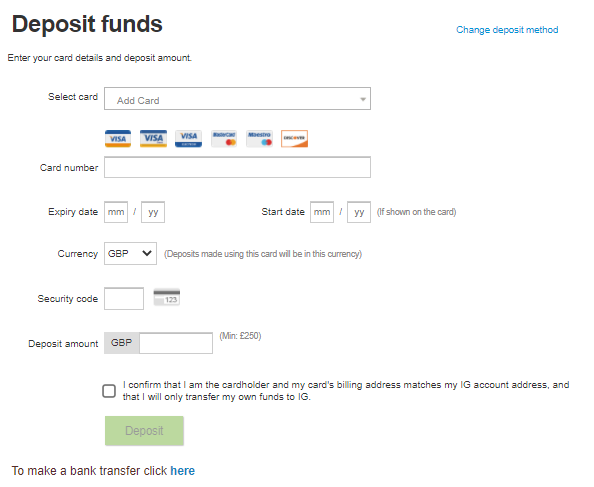The image size is (594, 487).
Task: Click the bank transfer 'here' link
Action: (183, 471)
